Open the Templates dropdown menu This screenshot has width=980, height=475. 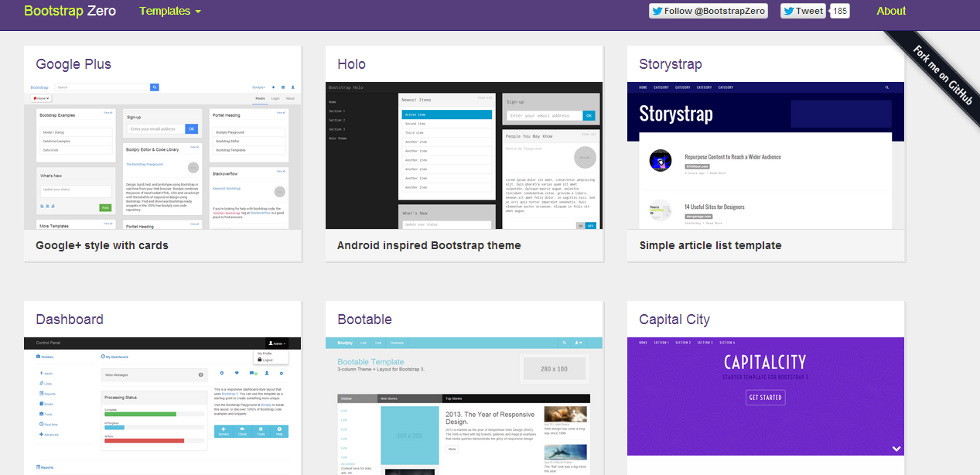coord(170,11)
